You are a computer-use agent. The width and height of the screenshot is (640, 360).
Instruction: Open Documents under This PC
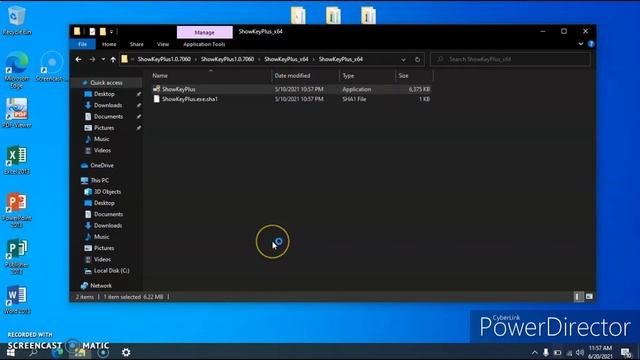pyautogui.click(x=108, y=214)
